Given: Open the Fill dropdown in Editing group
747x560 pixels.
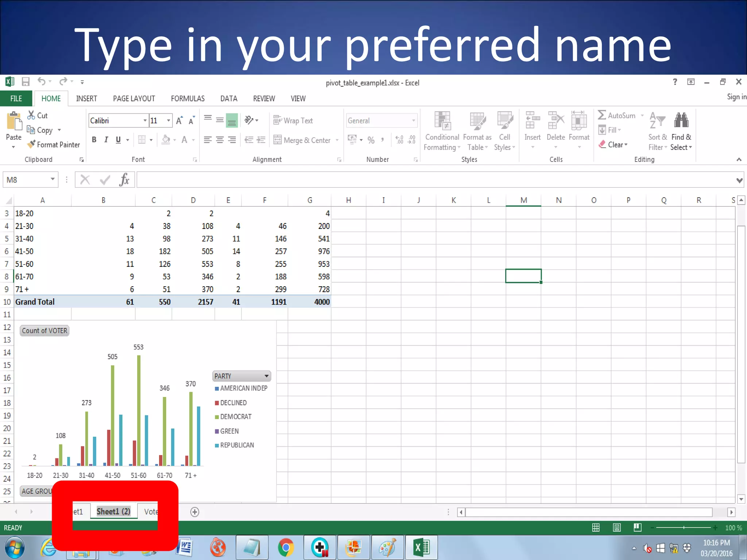Looking at the screenshot, I should coord(610,130).
